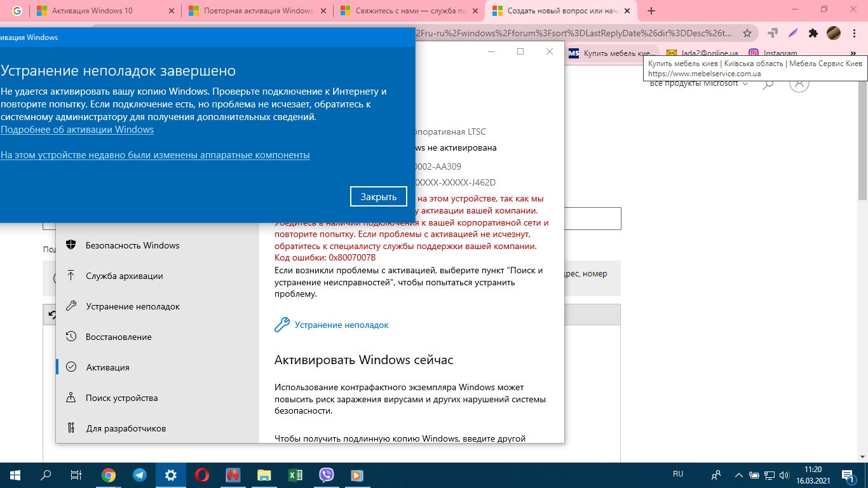Switch to the Google pinned tab
Viewport: 868px width, 488px height.
(x=17, y=11)
